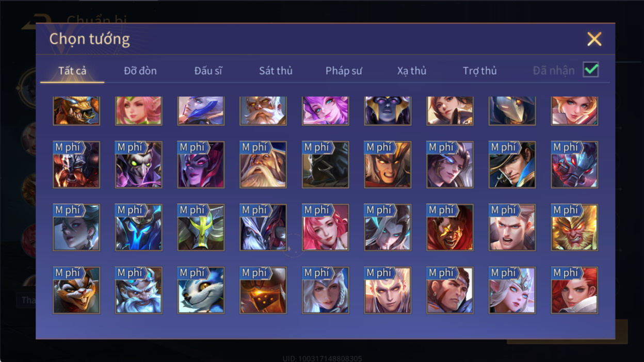Select the Tất cả tab
This screenshot has width=644, height=362.
coord(72,71)
